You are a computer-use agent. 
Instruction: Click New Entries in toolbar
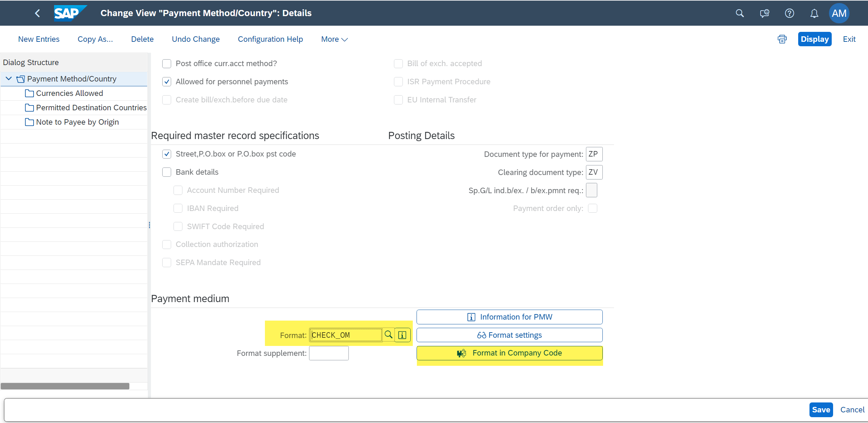click(39, 39)
